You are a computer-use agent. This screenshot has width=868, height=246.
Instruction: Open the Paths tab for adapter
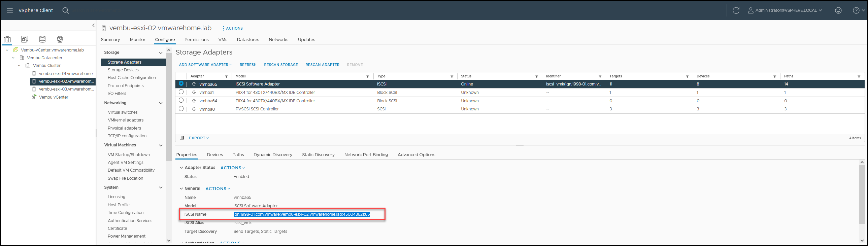tap(238, 155)
